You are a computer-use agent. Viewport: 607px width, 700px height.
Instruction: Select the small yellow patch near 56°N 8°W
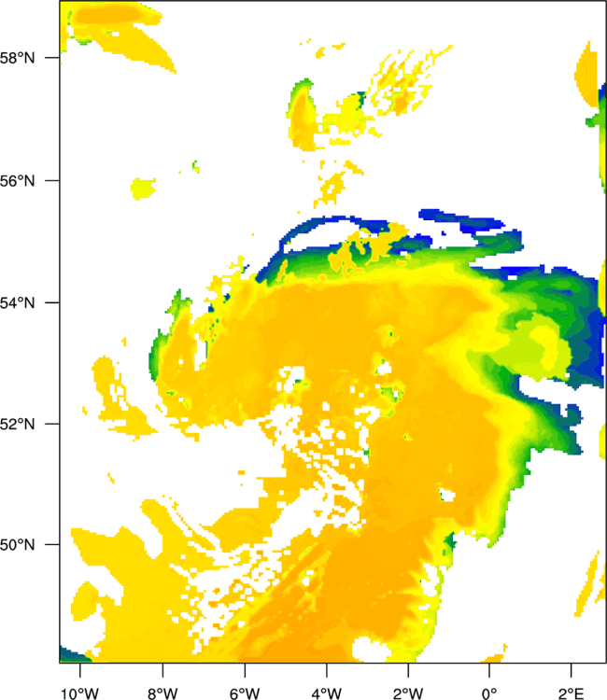[144, 188]
